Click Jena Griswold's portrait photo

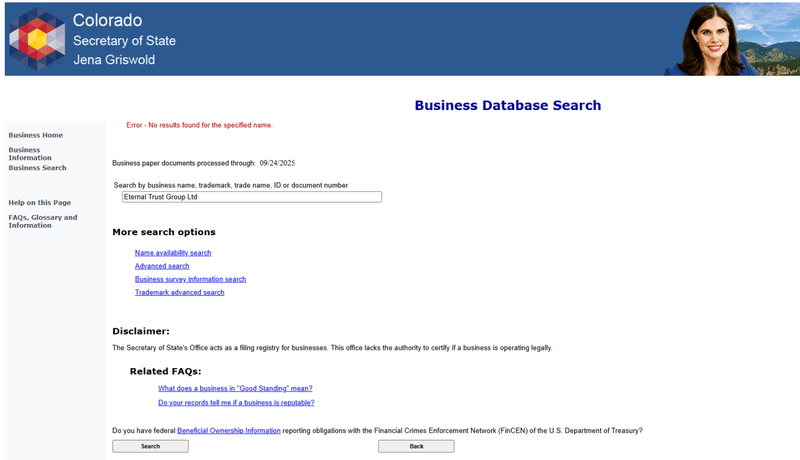[713, 40]
